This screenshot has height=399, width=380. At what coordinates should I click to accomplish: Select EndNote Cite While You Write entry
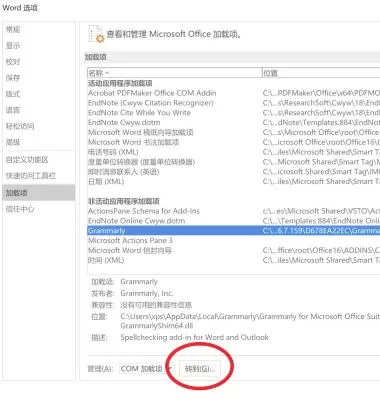tap(234, 113)
